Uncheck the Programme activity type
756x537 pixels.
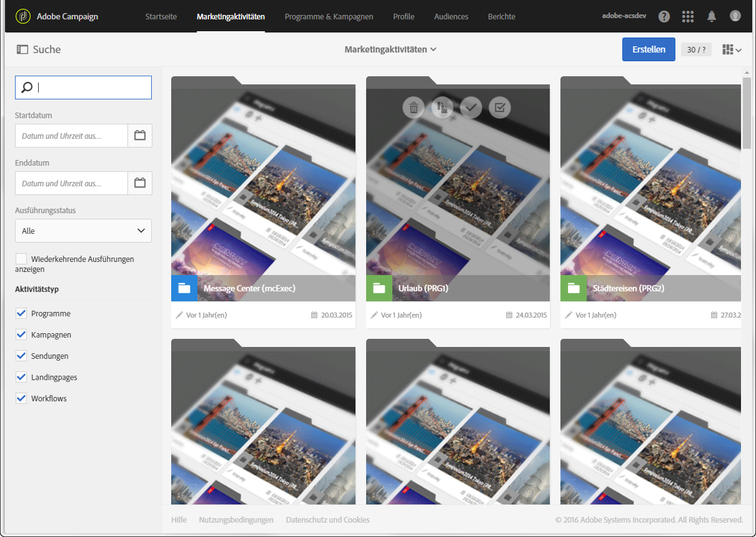click(21, 314)
